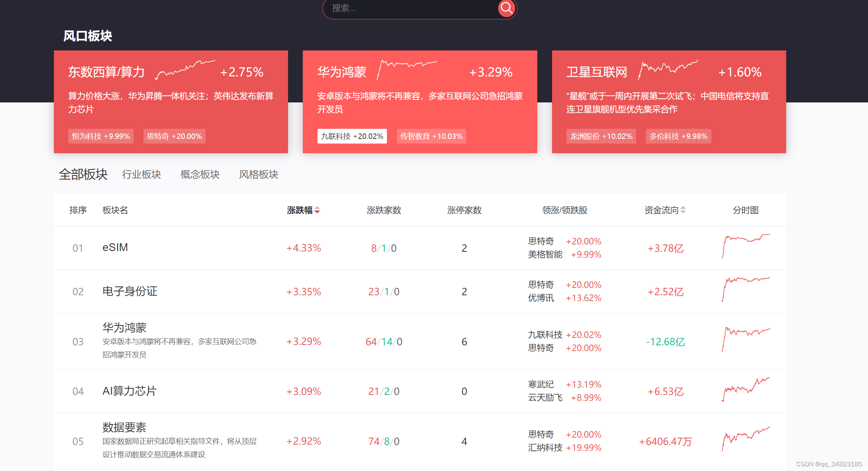Viewport: 868px width, 471px height.
Task: Sort by 涨跌幅 column arrow
Action: click(317, 210)
